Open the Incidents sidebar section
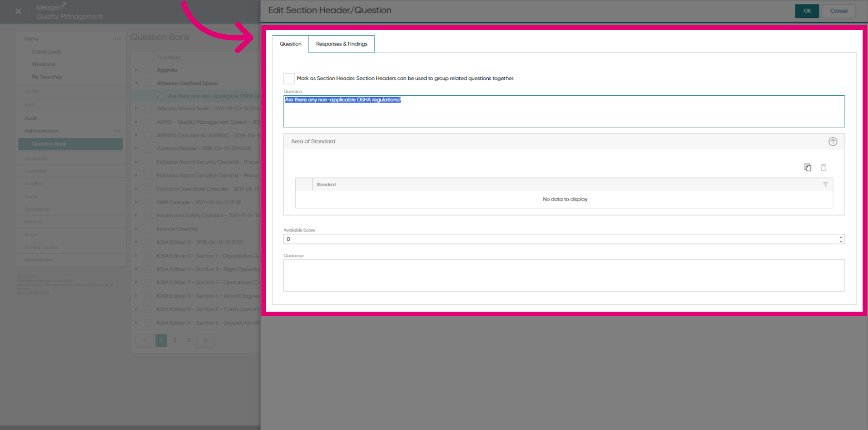 33,222
